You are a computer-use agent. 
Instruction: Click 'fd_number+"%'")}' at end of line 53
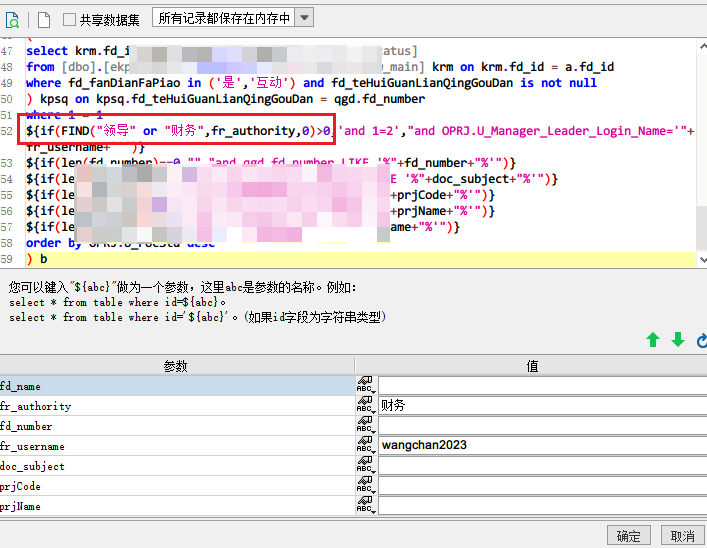(x=460, y=163)
